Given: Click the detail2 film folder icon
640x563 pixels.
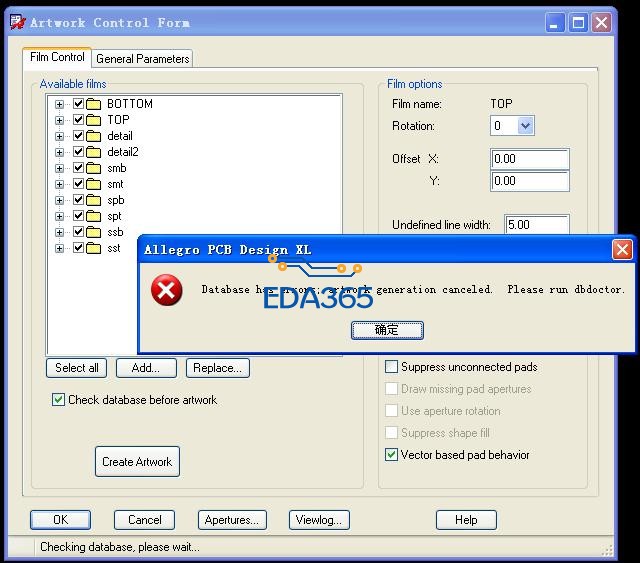Looking at the screenshot, I should 93,152.
